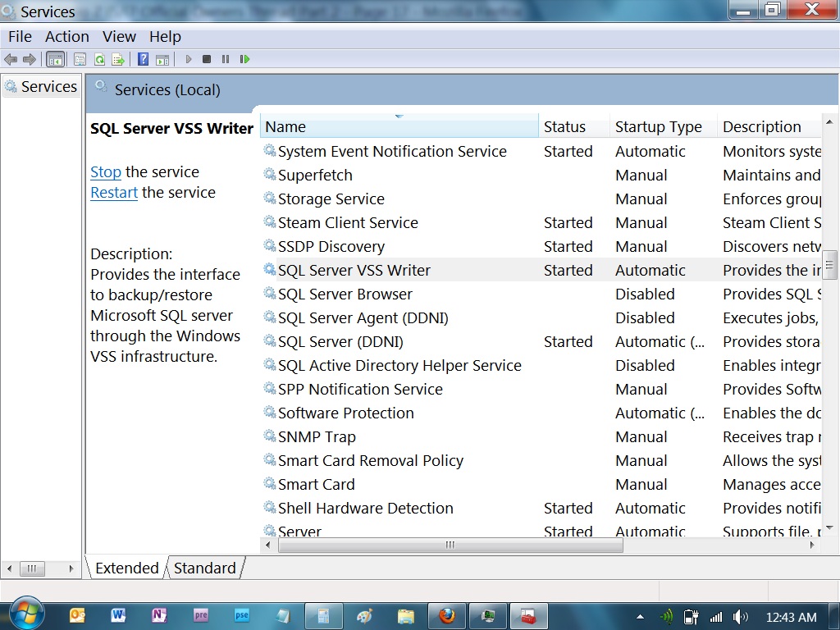
Task: Select System Event Notification Service gear icon
Action: pyautogui.click(x=269, y=151)
